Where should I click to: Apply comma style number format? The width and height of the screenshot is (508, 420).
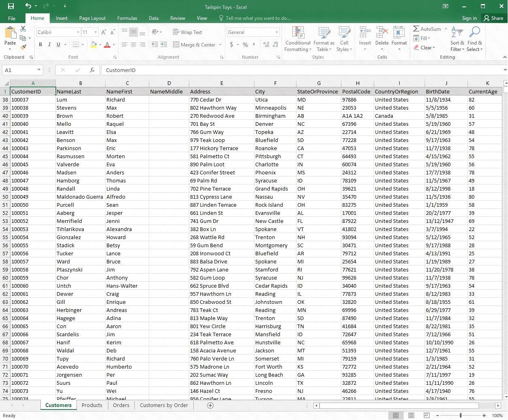click(255, 45)
